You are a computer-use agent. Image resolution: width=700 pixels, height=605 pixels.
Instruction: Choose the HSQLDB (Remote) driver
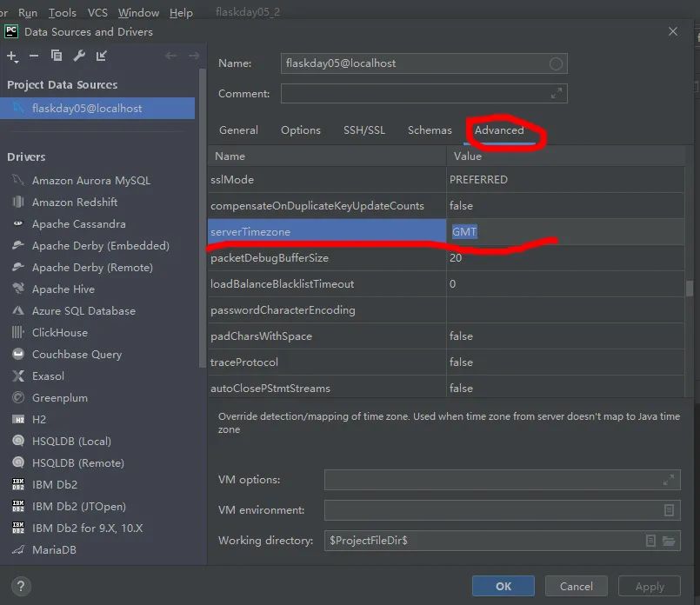coord(77,463)
